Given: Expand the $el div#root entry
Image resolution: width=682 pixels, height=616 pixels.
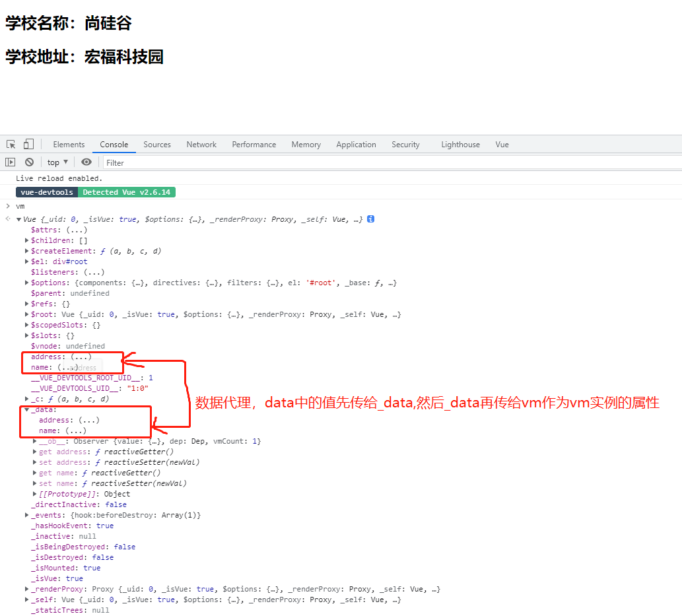Looking at the screenshot, I should (x=26, y=261).
